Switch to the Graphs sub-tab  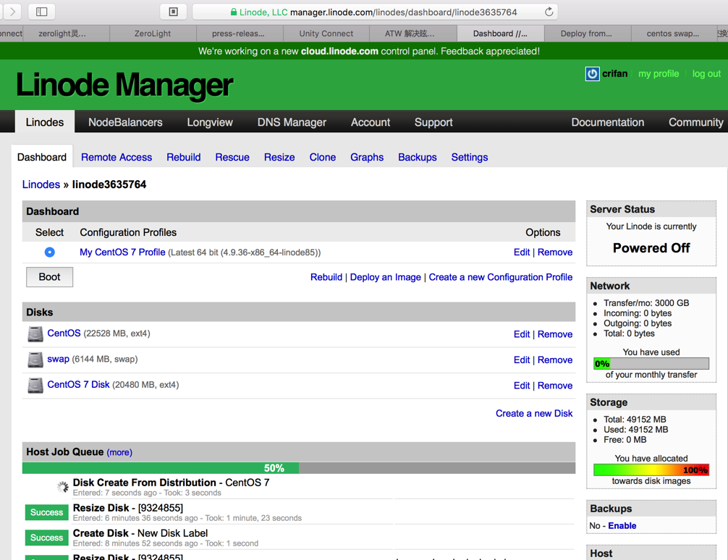[367, 157]
